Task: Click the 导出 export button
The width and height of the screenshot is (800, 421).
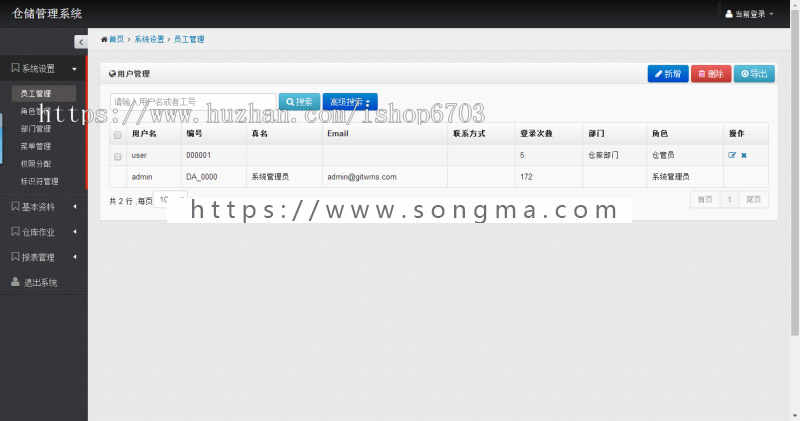Action: coord(754,74)
